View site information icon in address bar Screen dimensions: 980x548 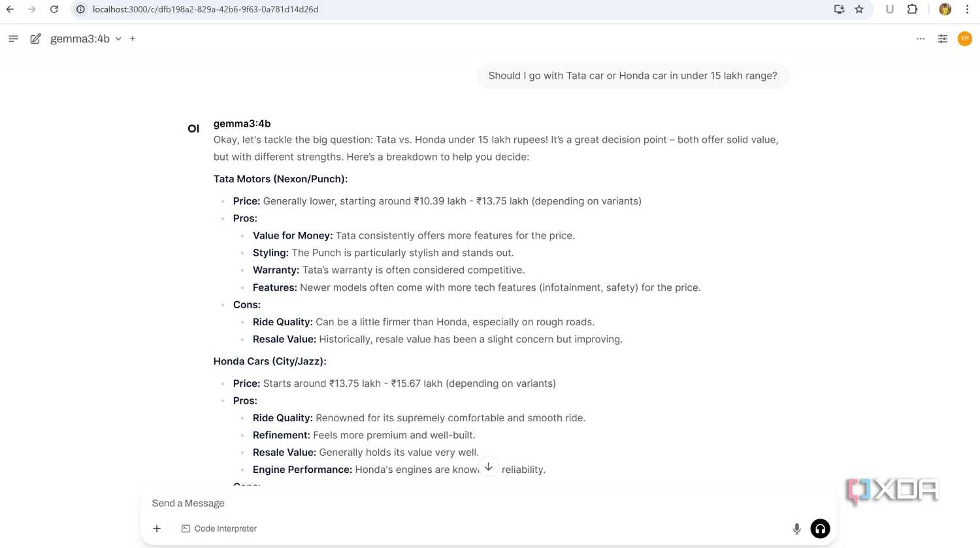80,9
